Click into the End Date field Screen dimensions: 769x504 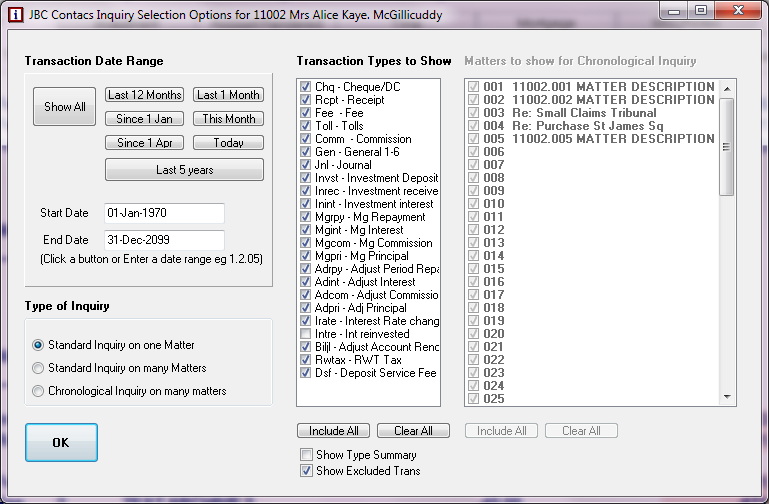pyautogui.click(x=163, y=240)
